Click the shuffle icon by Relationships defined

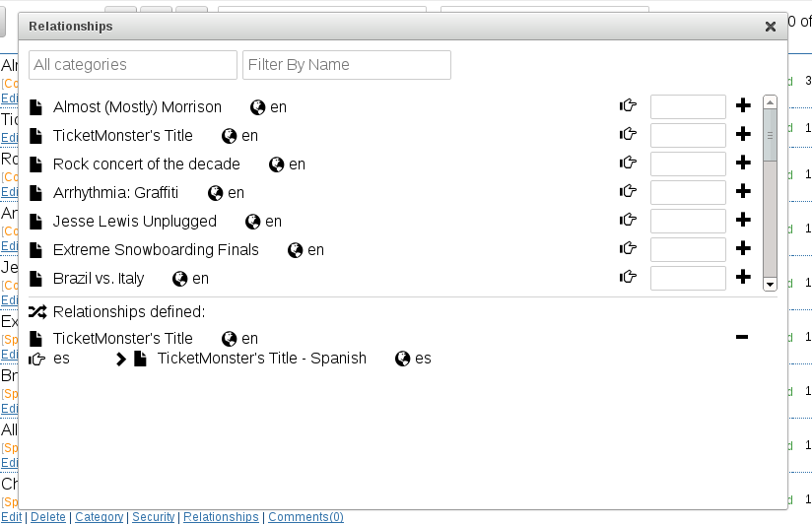(x=37, y=311)
